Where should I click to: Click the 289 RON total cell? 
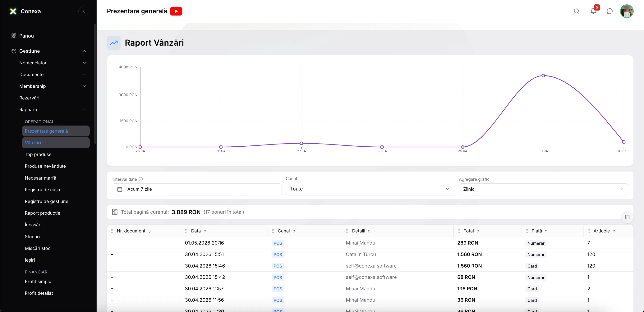coord(468,243)
